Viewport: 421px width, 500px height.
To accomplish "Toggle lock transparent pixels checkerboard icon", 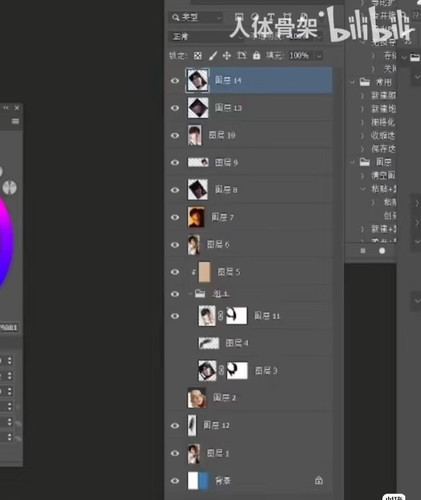I will (x=198, y=56).
